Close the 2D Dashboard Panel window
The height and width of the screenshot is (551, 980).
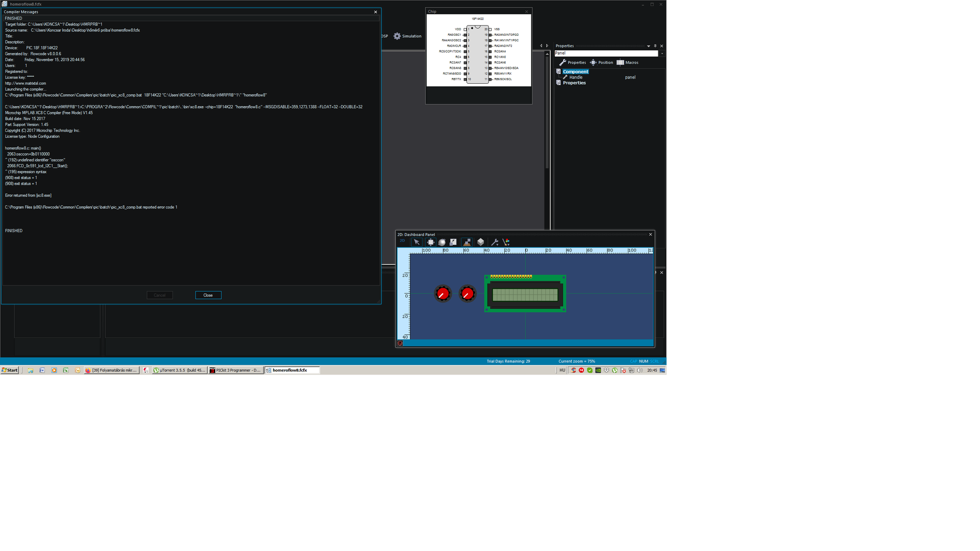[651, 235]
